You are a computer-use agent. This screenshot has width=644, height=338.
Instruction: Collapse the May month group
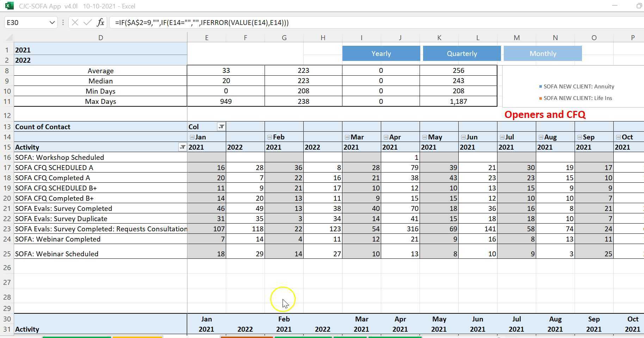point(425,137)
